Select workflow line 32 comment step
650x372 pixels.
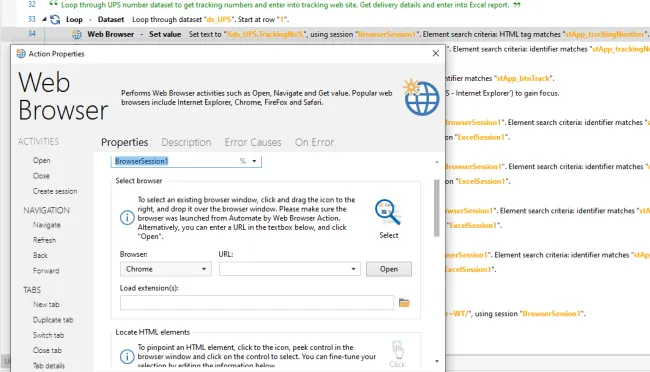click(284, 5)
